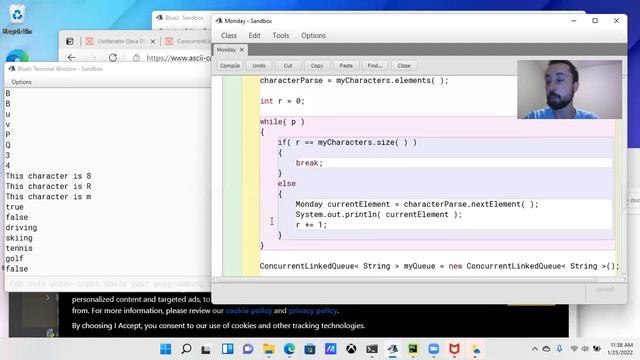Viewport: 640px width, 360px height.
Task: Click the browser address bar URL
Action: pyautogui.click(x=179, y=58)
